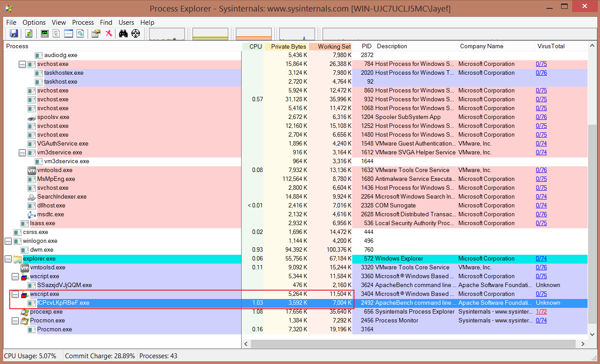Click the crosshair Find Window's Process icon

coord(135,33)
